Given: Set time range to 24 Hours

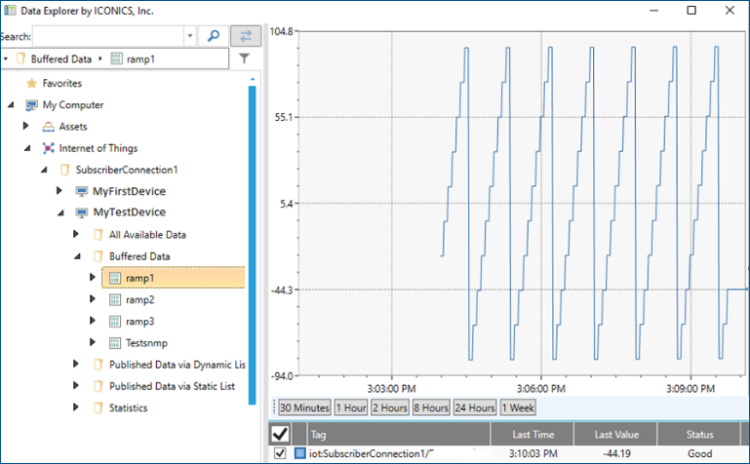Looking at the screenshot, I should point(474,408).
